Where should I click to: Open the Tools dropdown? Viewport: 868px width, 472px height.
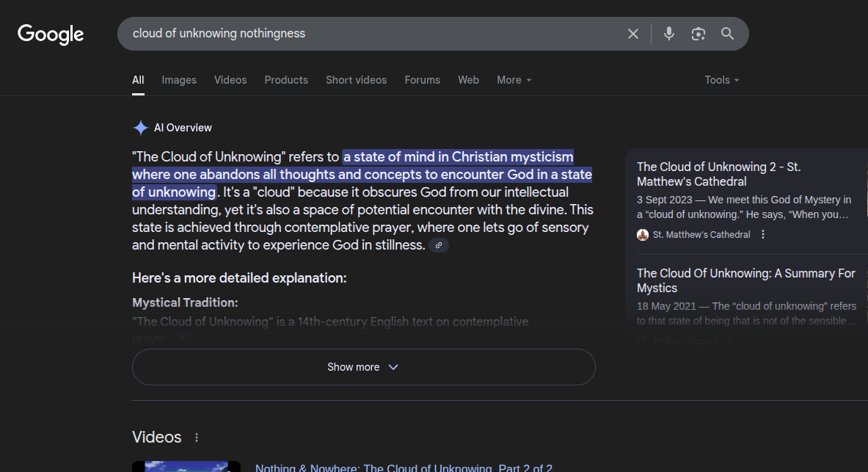(722, 80)
